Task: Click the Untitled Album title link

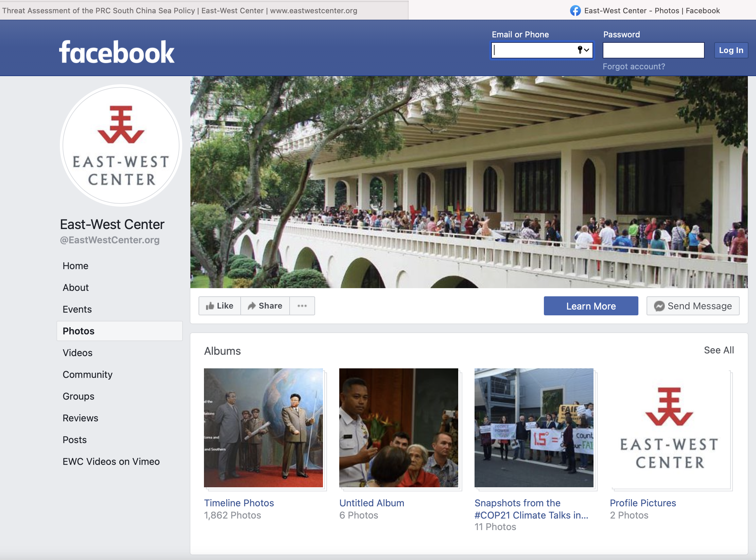Action: pyautogui.click(x=372, y=503)
